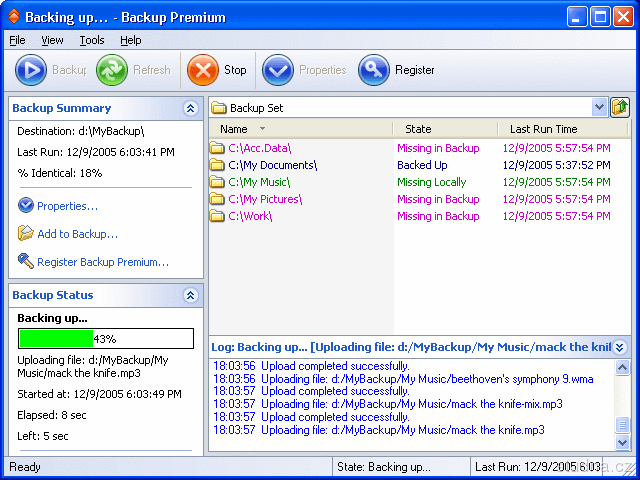640x480 pixels.
Task: Click the Started at: 12/9/2005 6:03:49 PM text
Action: point(99,394)
